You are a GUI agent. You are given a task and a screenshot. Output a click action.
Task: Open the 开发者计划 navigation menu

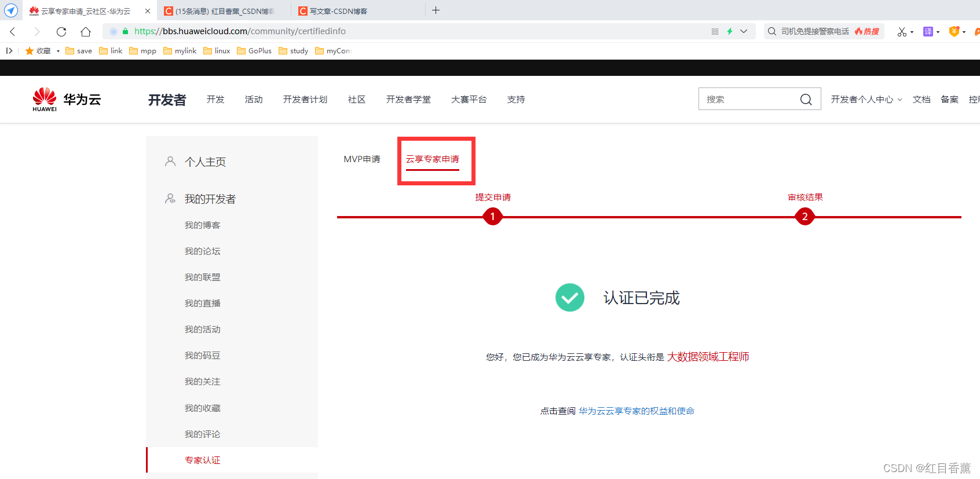(x=305, y=100)
